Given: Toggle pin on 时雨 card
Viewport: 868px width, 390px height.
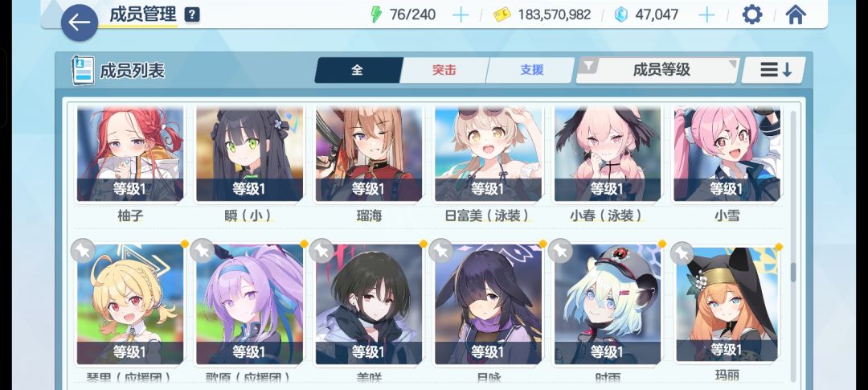Looking at the screenshot, I should [560, 251].
